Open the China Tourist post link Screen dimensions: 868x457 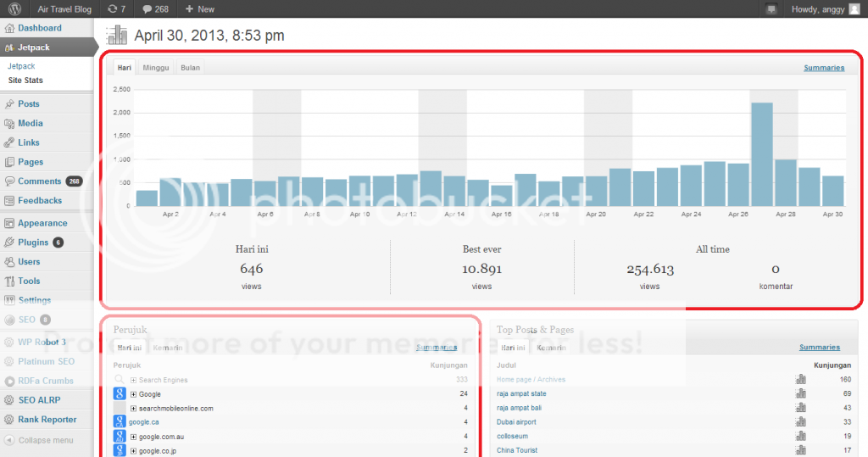point(517,450)
